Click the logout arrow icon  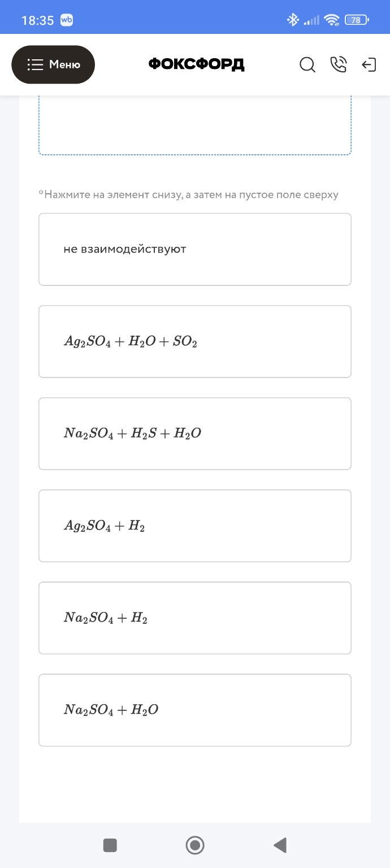(369, 65)
